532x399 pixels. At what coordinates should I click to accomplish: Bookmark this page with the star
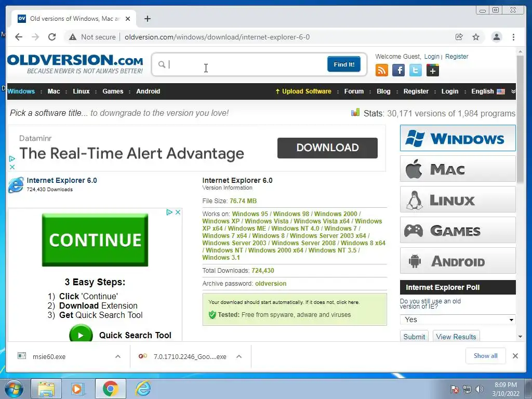pos(476,37)
